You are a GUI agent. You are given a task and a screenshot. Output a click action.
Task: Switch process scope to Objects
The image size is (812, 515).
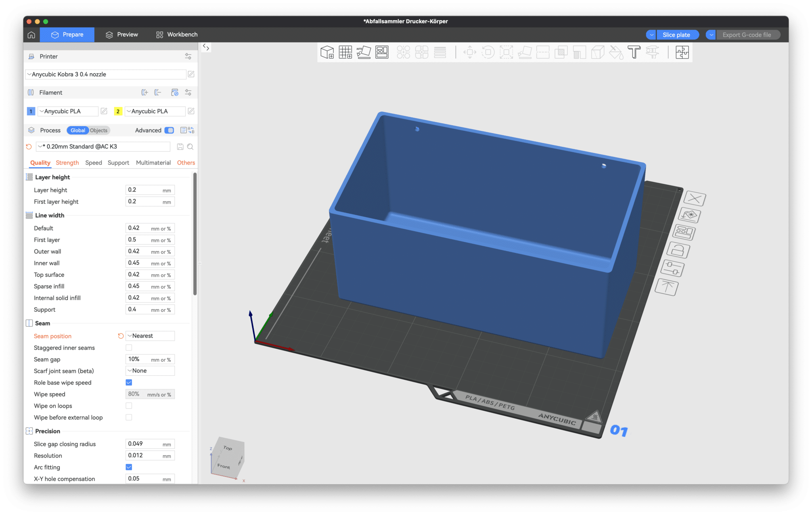point(99,130)
